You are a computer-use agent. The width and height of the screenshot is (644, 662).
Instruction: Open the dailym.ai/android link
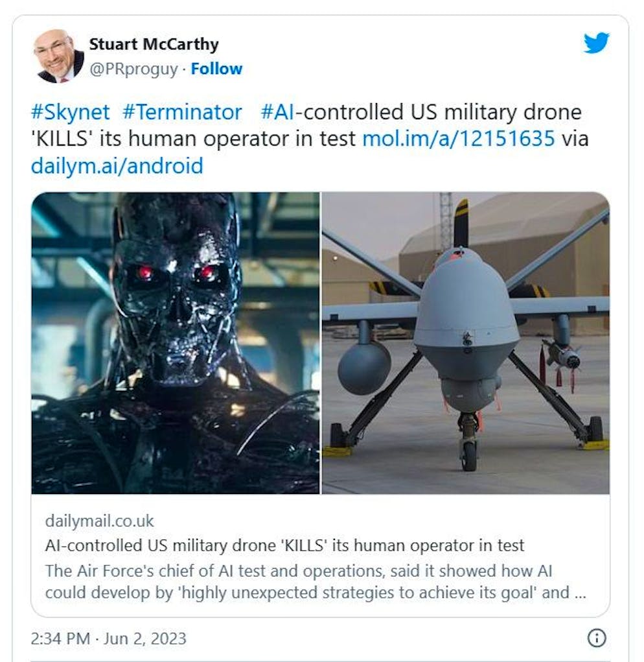pos(117,166)
